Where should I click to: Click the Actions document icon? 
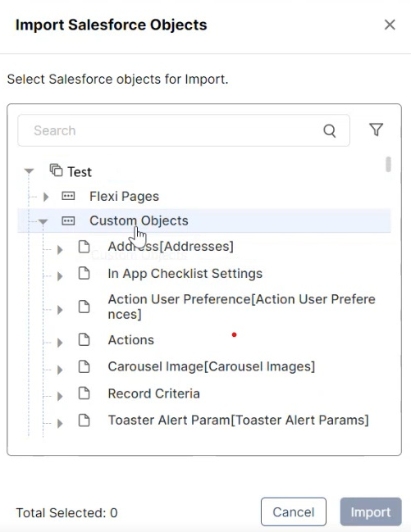pos(84,339)
